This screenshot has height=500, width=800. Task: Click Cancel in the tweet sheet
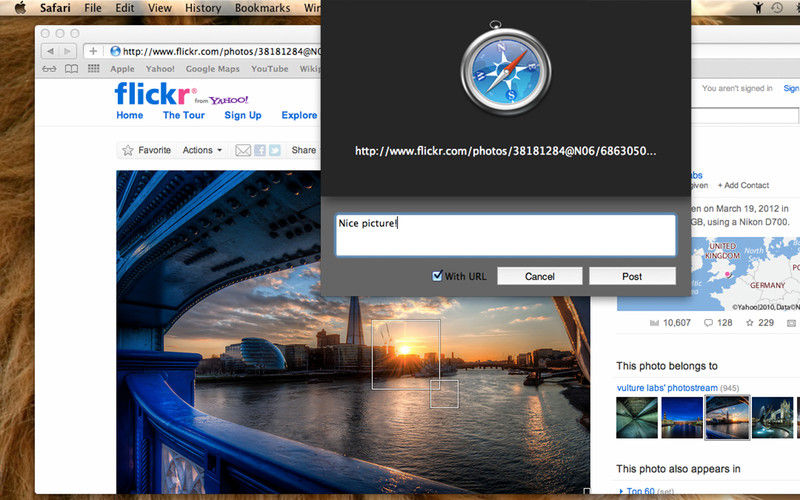click(x=540, y=276)
